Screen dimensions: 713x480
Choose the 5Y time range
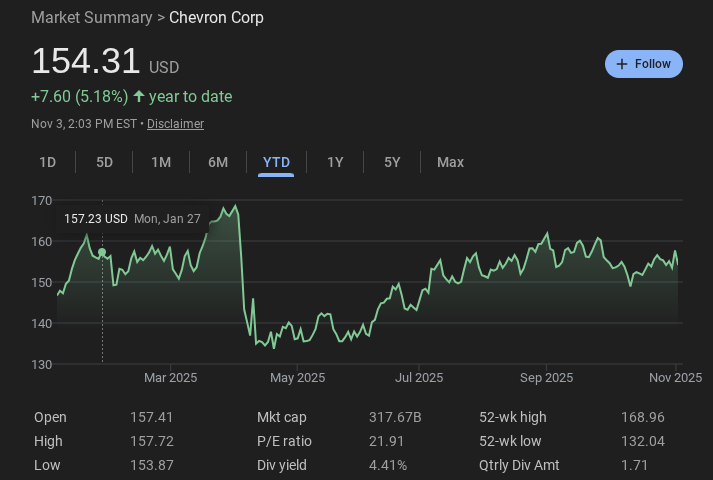pyautogui.click(x=392, y=162)
